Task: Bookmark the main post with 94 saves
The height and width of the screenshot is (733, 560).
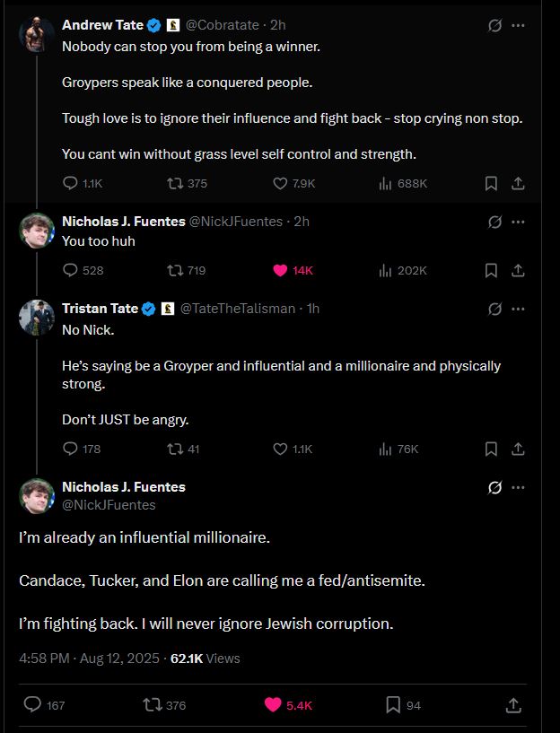Action: tap(393, 705)
